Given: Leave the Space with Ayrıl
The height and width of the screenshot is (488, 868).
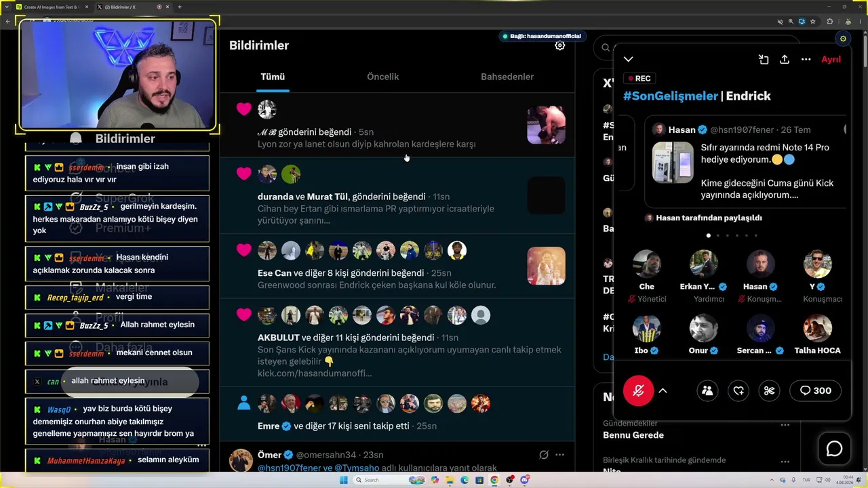Looking at the screenshot, I should point(831,60).
